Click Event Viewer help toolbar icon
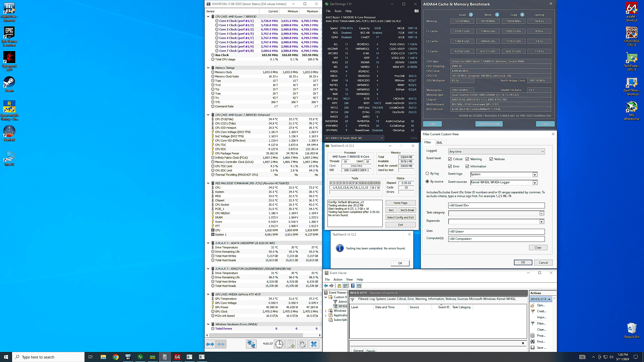The height and width of the screenshot is (362, 644). click(353, 286)
